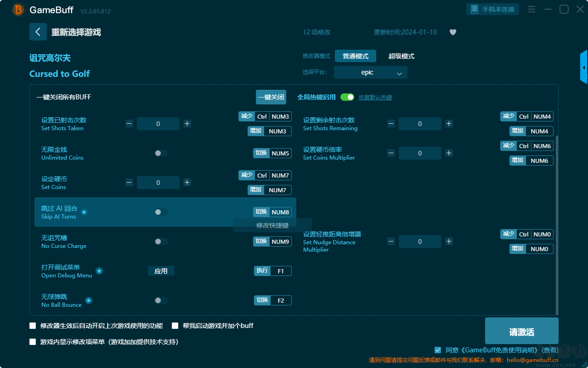The width and height of the screenshot is (588, 368).
Task: Click the GameBuff logo icon
Action: (x=18, y=10)
